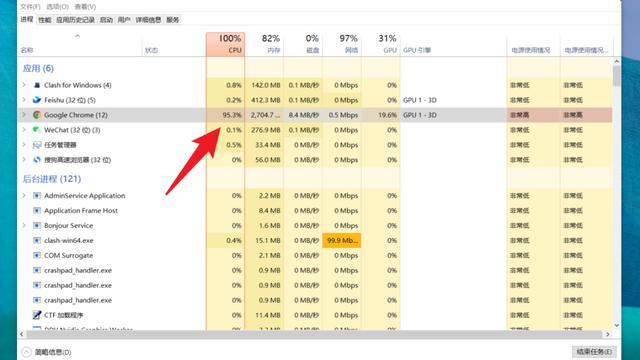Collapse to 简略信息 view
Viewport: 640px width, 360px height.
(x=47, y=352)
